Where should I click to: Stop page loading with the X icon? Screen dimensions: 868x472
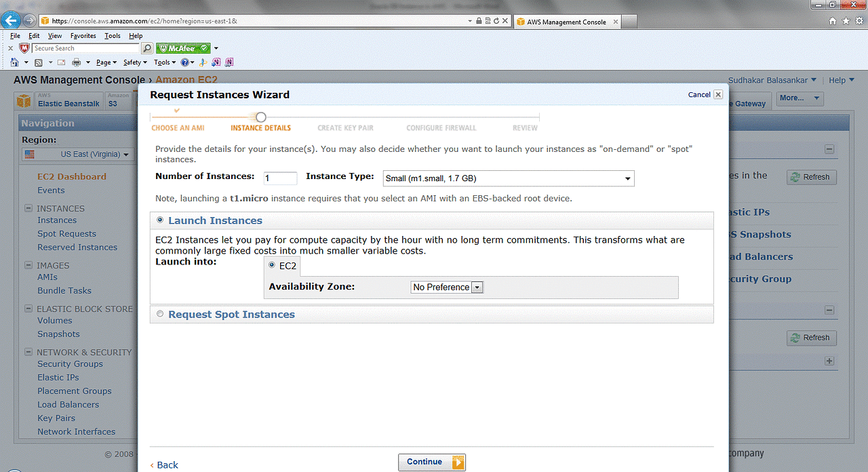(x=505, y=21)
